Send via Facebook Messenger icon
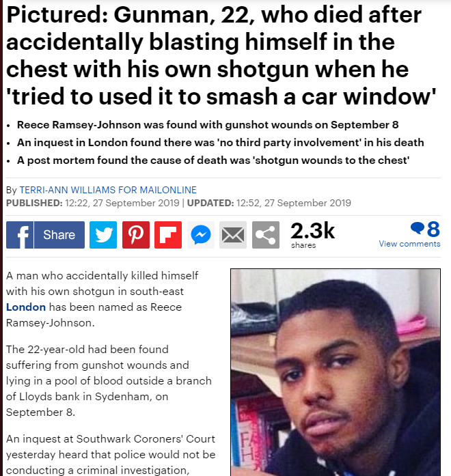 (201, 235)
